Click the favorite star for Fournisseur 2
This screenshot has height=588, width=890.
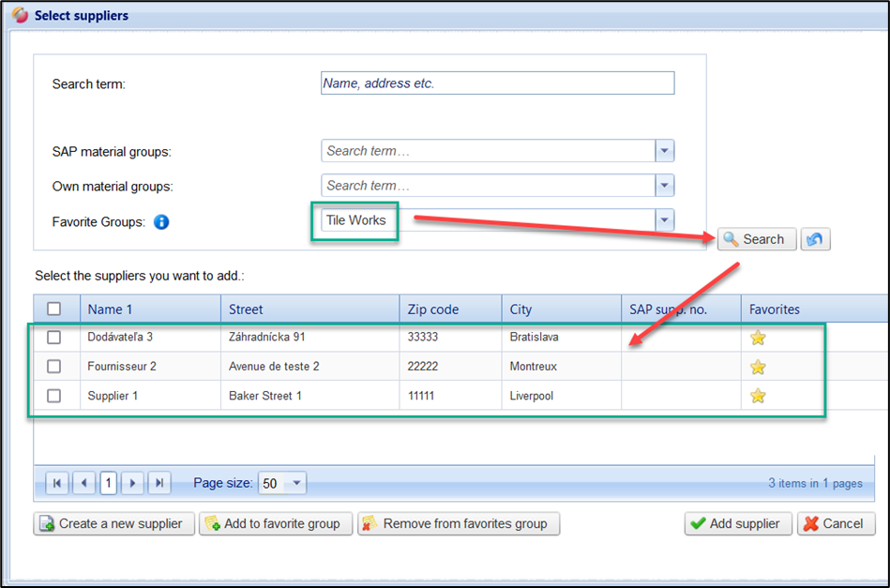[x=758, y=367]
